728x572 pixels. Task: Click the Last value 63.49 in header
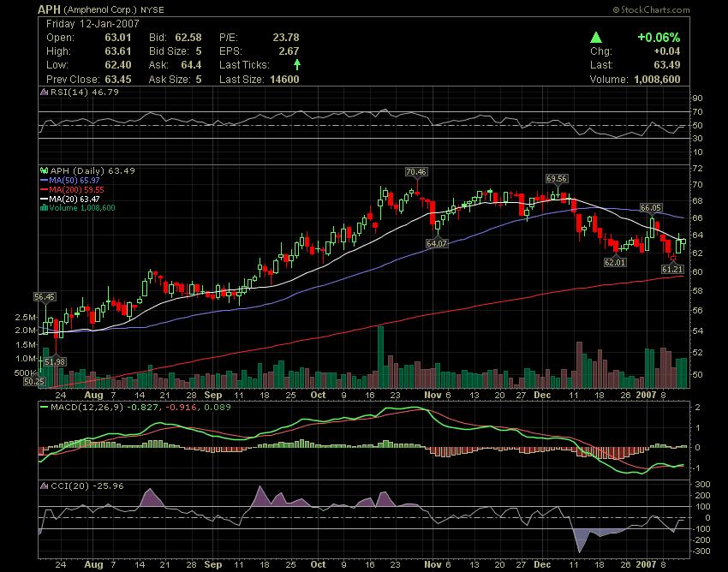pos(667,65)
